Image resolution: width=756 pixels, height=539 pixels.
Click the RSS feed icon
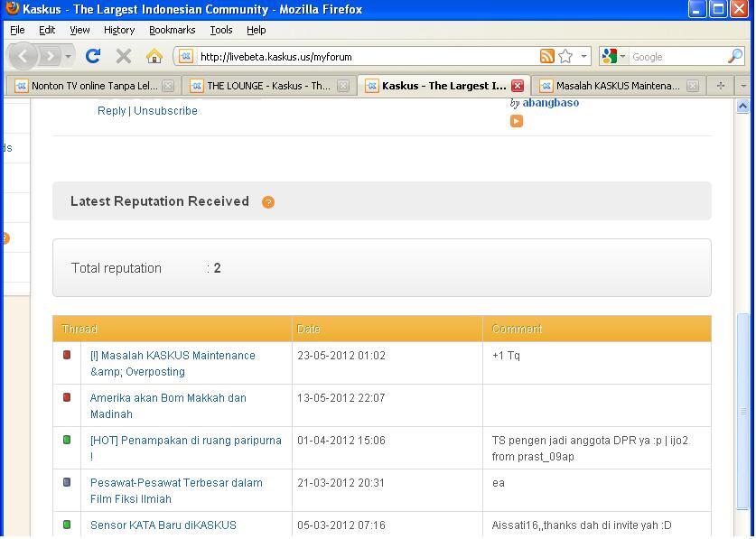(x=546, y=56)
